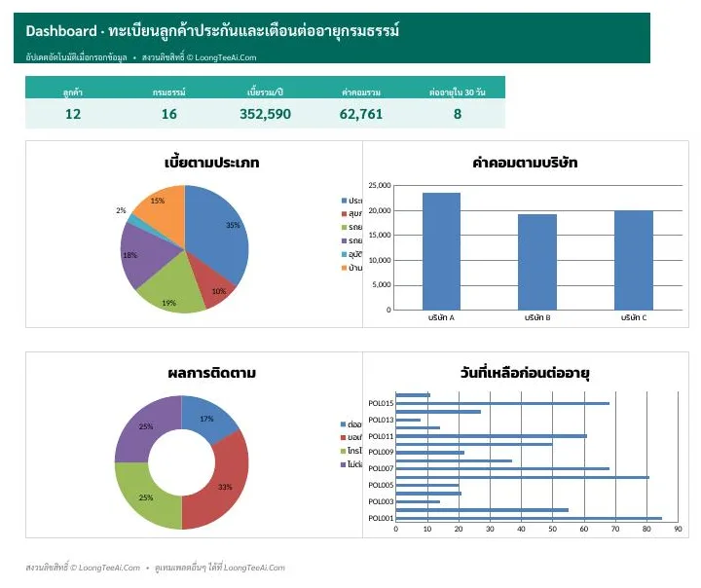Click the อัปเดตอัตโนมัติ subtitle text in the banner
Screen dimensions: 701x588
[77, 57]
